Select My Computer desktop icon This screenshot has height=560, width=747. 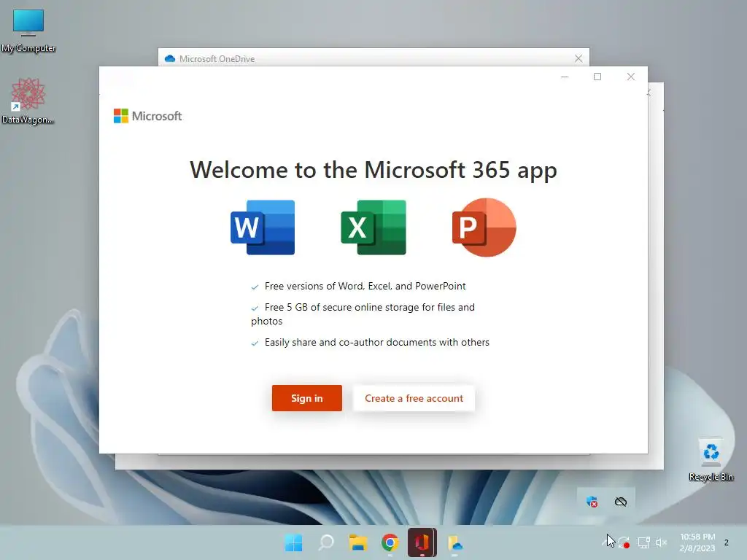pos(28,31)
